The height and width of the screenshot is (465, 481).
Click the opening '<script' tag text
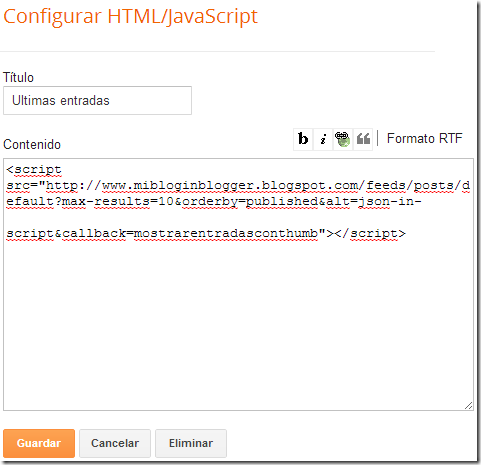coord(34,170)
